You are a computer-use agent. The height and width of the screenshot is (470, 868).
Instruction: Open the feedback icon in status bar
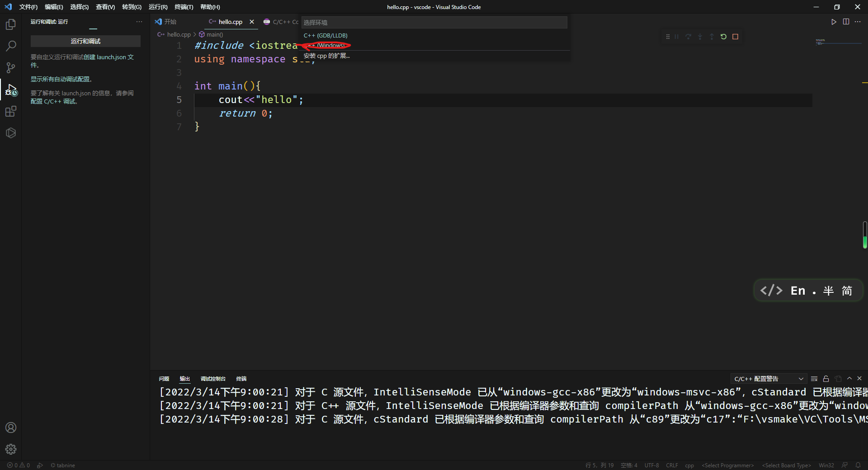pos(844,465)
